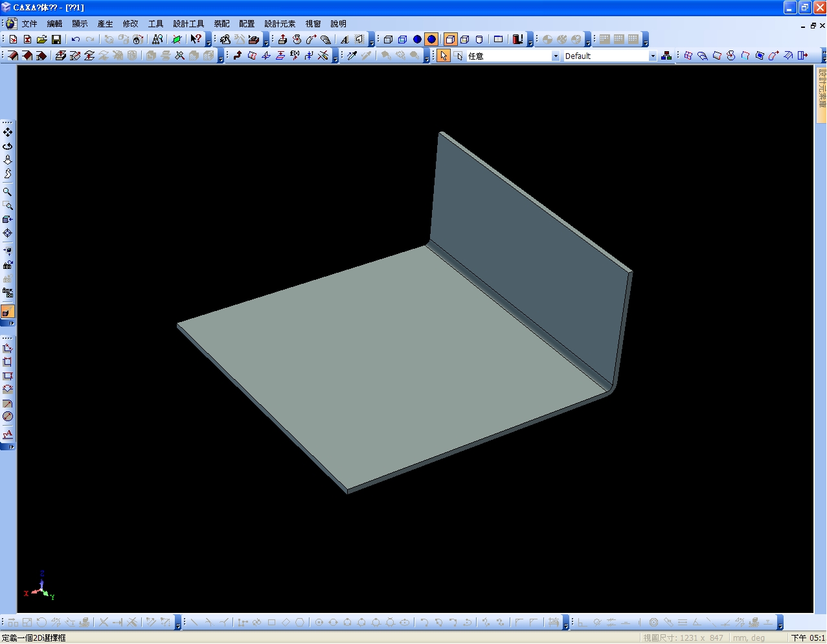
Task: Click the Save floppy disk icon
Action: (x=56, y=40)
